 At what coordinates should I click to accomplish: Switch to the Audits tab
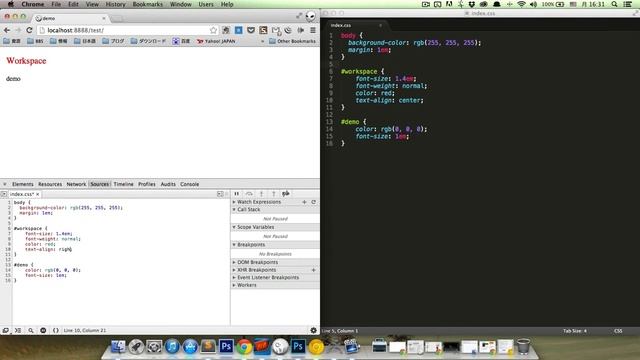(168, 184)
